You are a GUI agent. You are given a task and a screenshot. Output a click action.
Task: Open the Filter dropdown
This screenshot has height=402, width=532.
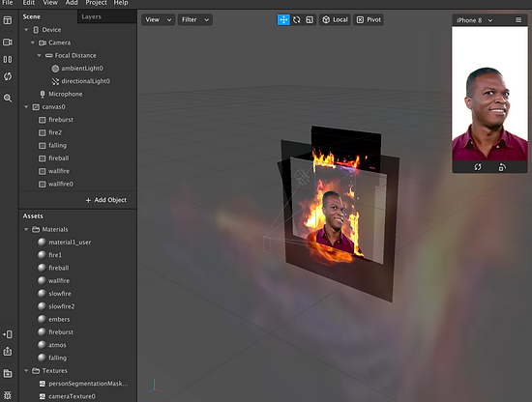click(195, 19)
